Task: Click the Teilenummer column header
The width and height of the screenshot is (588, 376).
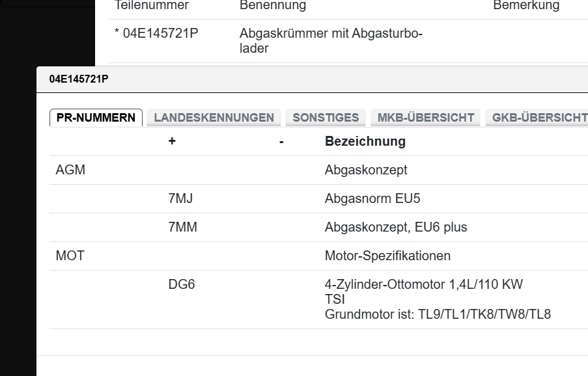Action: click(x=151, y=6)
